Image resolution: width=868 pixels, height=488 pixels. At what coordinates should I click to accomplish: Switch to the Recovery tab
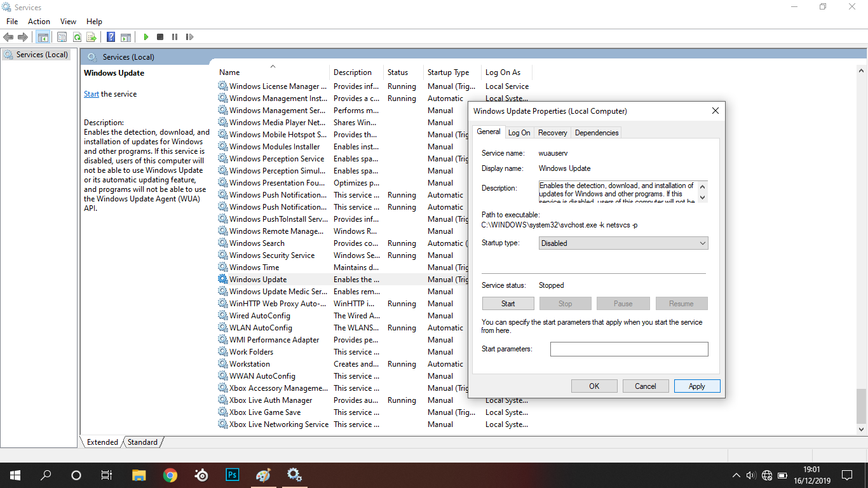(x=552, y=132)
